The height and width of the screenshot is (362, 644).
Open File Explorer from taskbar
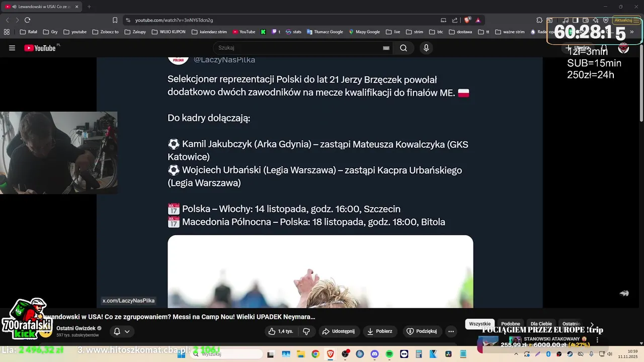(x=300, y=354)
